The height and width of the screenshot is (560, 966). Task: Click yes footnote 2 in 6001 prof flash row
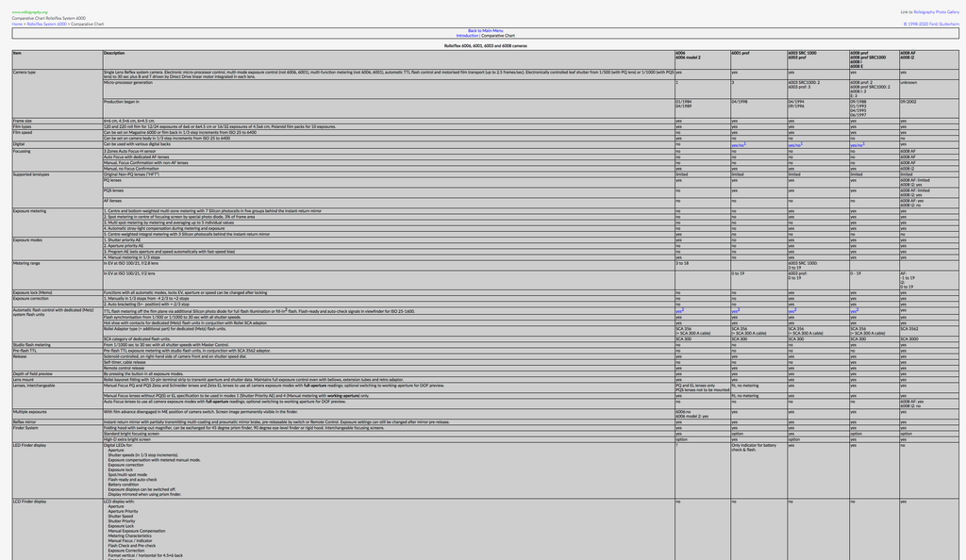[x=735, y=311]
